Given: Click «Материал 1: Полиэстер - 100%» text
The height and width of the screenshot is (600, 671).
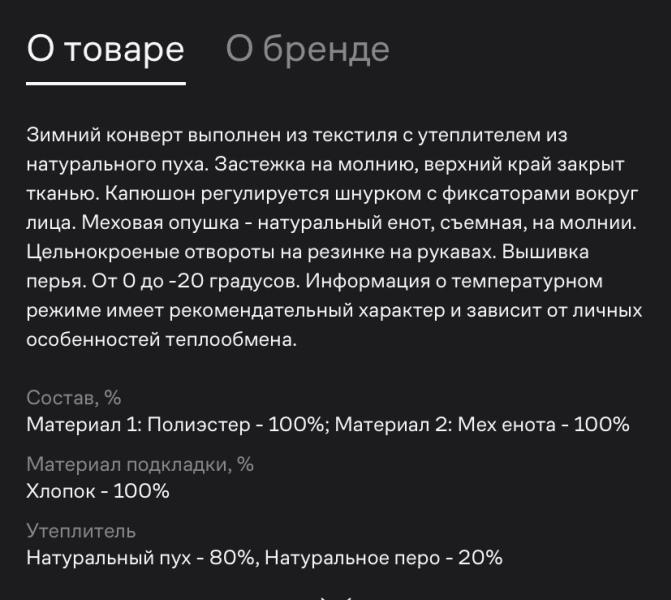Looking at the screenshot, I should click(177, 425).
